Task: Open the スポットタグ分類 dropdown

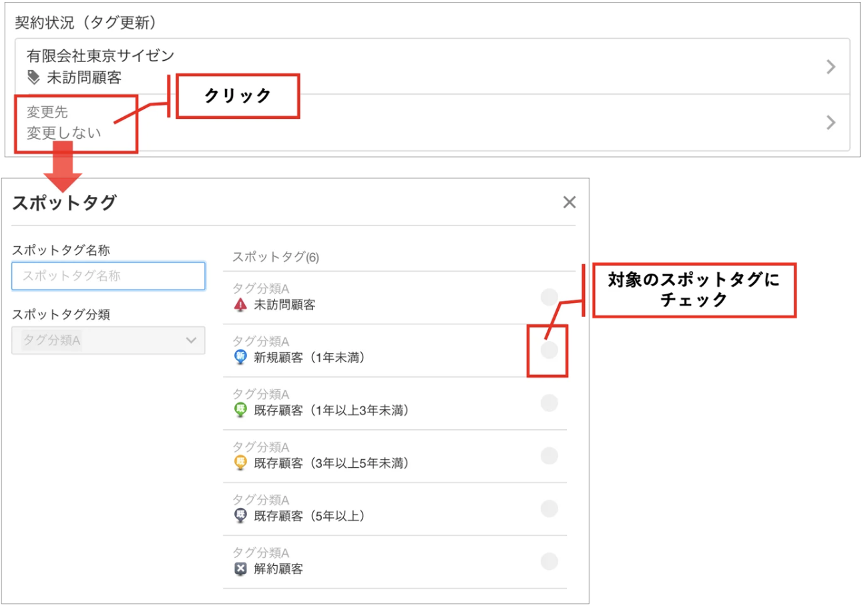Action: (x=108, y=340)
